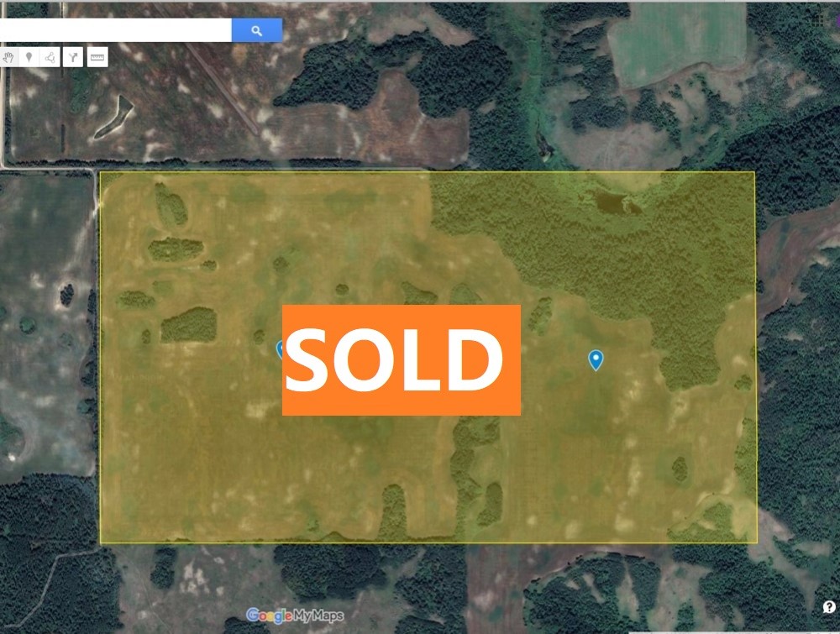
Task: Activate the draw a line tool
Action: pyautogui.click(x=50, y=57)
